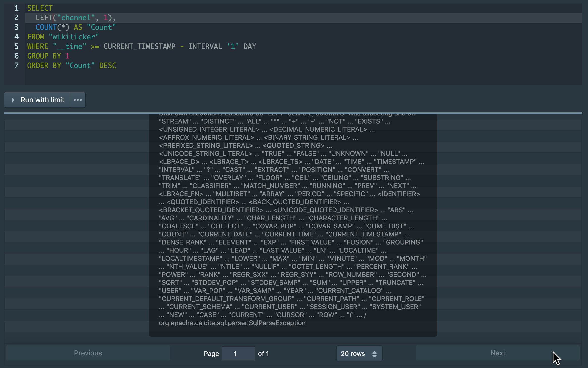Click the Previous page button
The image size is (588, 368).
(x=88, y=353)
